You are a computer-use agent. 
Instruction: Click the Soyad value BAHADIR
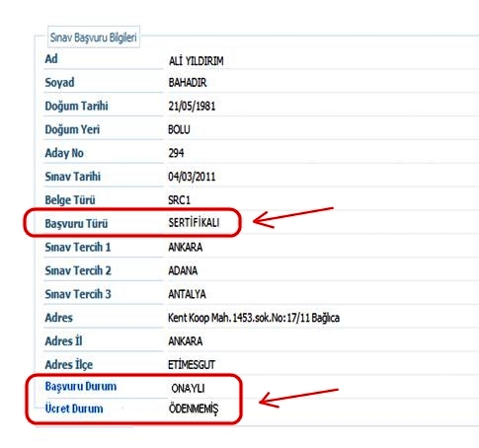pos(188,83)
